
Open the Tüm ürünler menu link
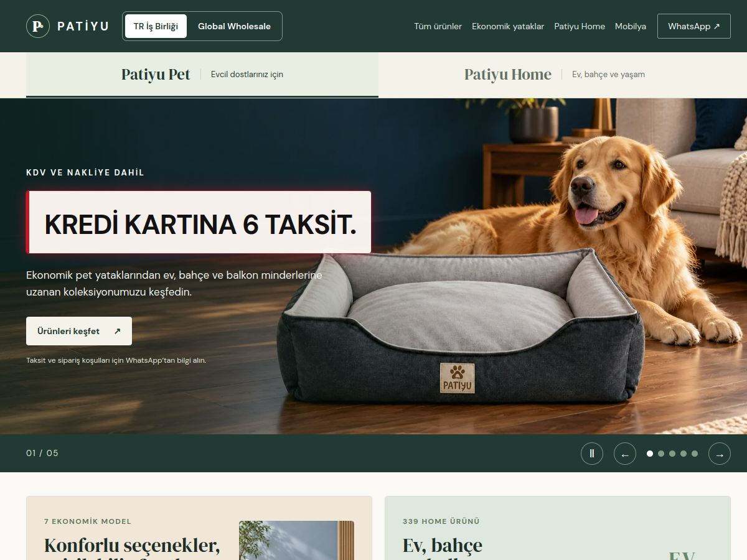pos(438,26)
